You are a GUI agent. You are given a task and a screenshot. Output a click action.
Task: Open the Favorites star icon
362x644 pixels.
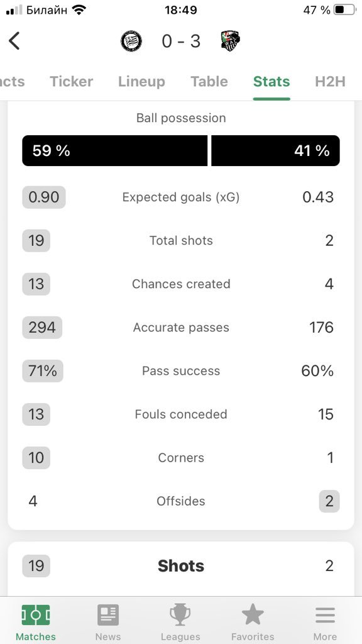pyautogui.click(x=253, y=615)
